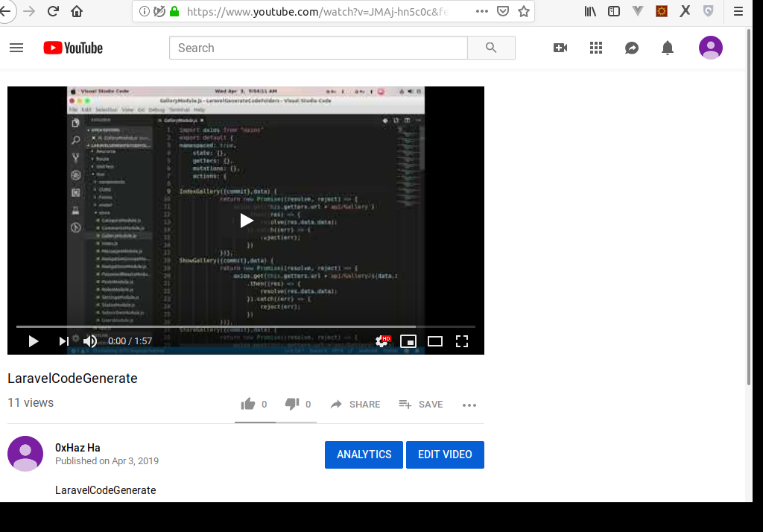
Task: Open the YouTube apps grid icon
Action: pyautogui.click(x=596, y=48)
